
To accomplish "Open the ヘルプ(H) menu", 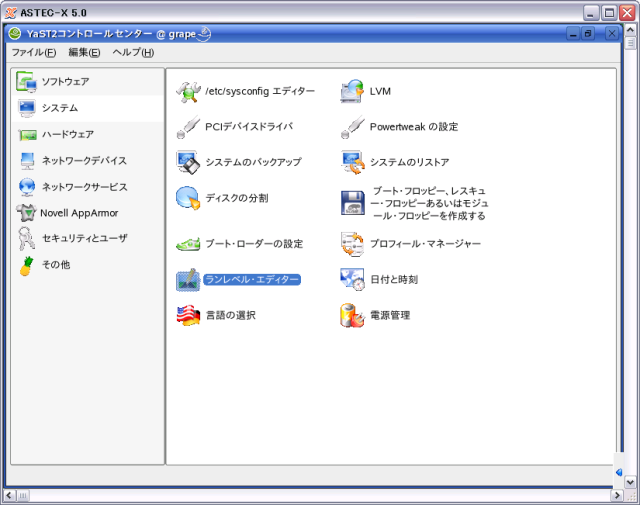I will pyautogui.click(x=133, y=52).
